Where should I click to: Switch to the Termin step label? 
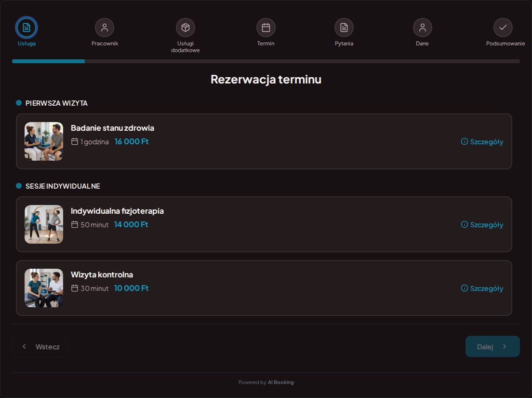[x=266, y=43]
